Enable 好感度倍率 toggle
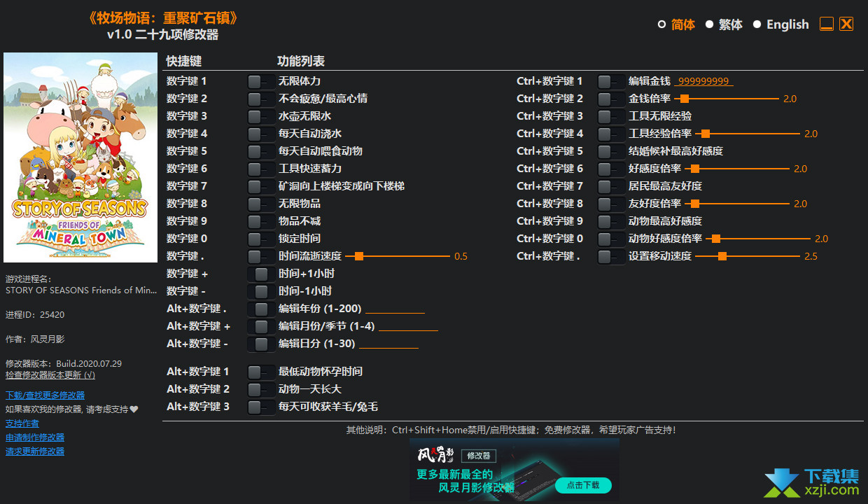 (x=611, y=169)
